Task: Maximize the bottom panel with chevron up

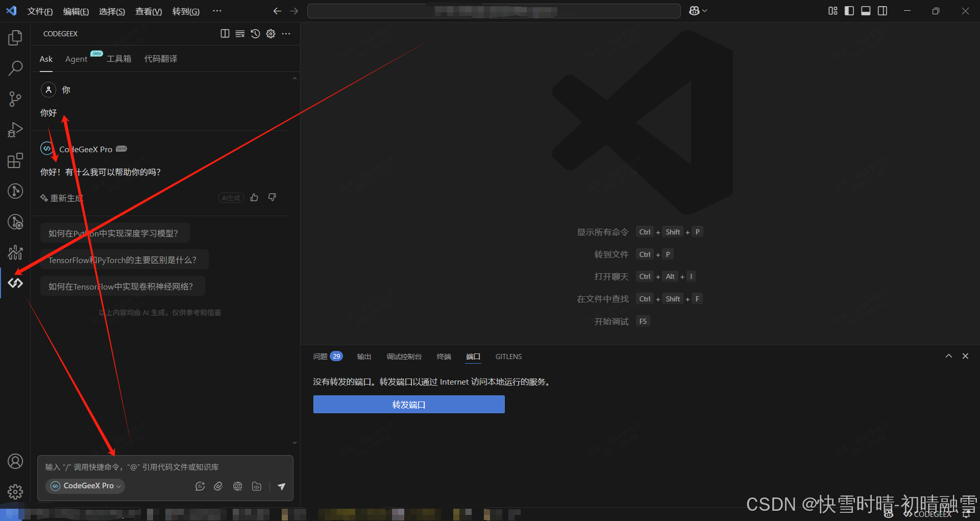Action: 948,356
